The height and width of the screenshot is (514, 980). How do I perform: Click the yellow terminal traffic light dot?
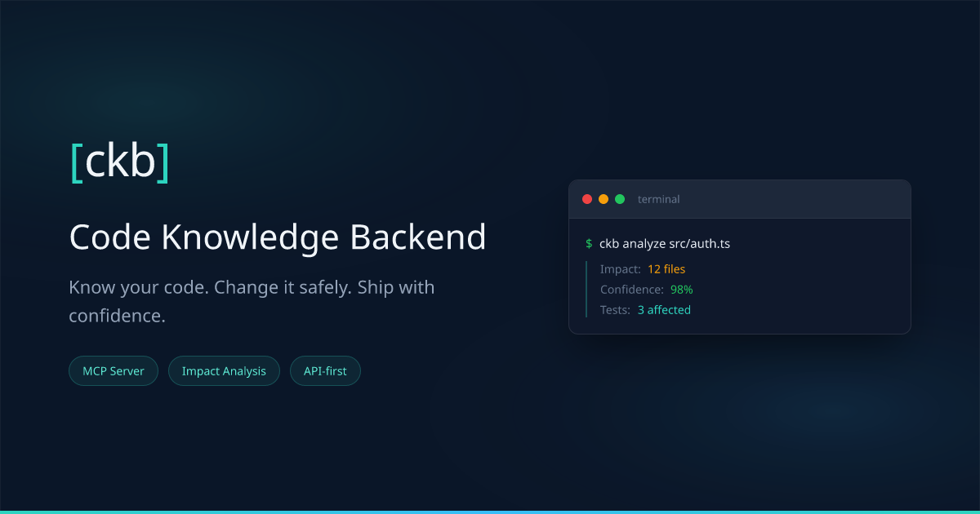click(x=604, y=198)
